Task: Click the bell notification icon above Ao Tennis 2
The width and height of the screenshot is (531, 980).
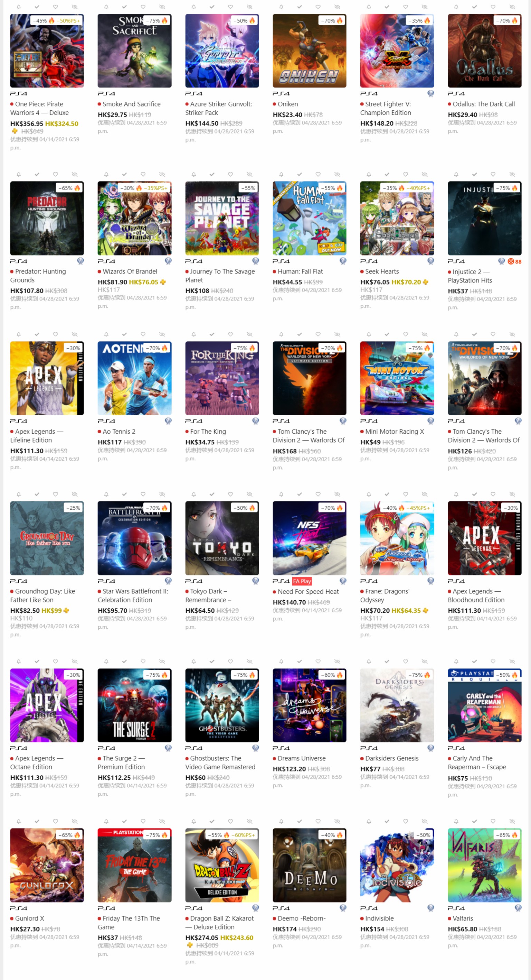Action: coord(106,334)
